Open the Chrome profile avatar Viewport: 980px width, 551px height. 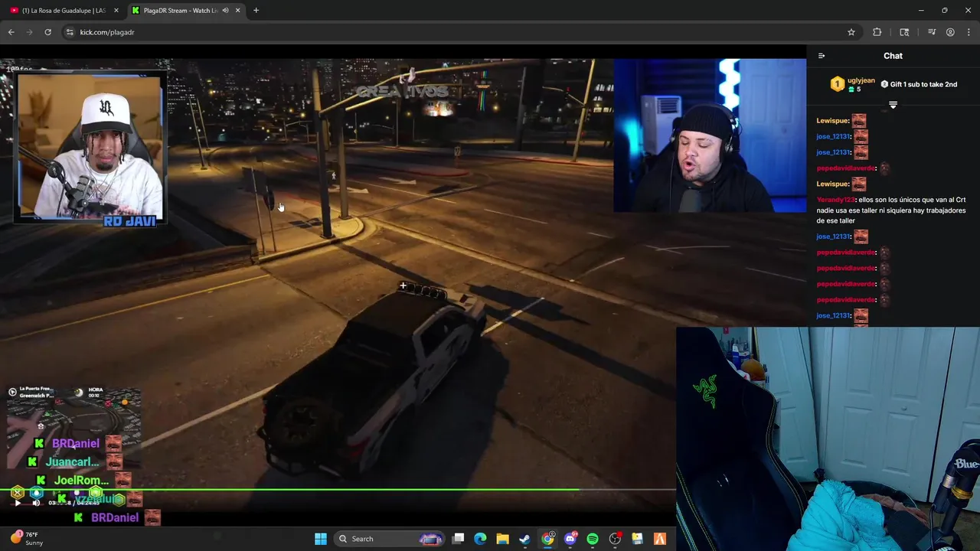[950, 32]
